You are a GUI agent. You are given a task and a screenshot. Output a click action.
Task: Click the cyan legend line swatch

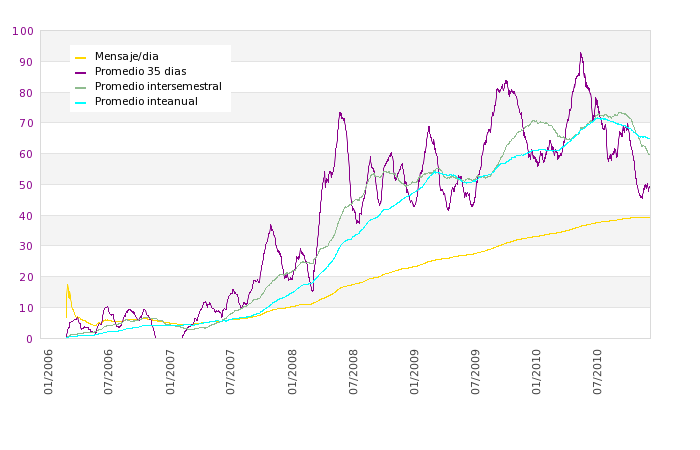point(81,101)
